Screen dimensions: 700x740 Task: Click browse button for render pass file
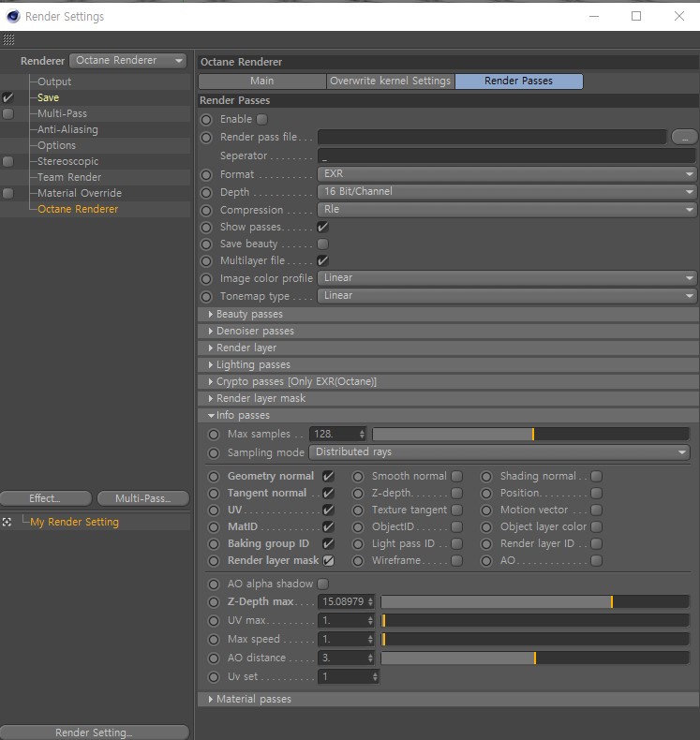coord(684,138)
